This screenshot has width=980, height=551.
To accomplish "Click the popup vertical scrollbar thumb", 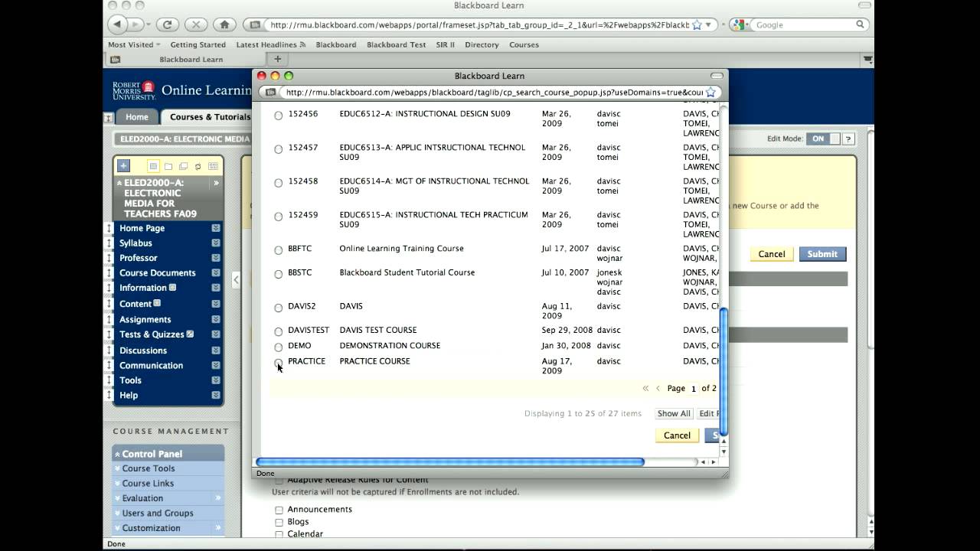I will click(x=724, y=373).
